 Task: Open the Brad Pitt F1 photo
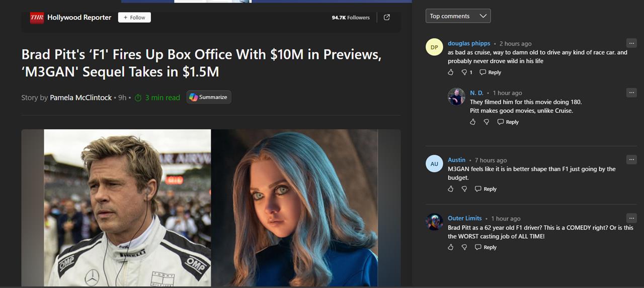click(127, 208)
